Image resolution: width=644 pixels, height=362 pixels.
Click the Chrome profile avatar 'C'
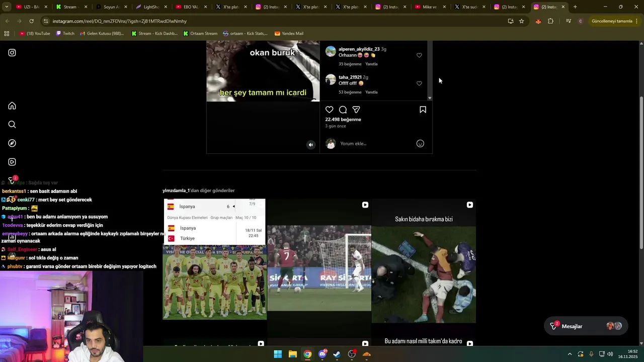tap(581, 21)
